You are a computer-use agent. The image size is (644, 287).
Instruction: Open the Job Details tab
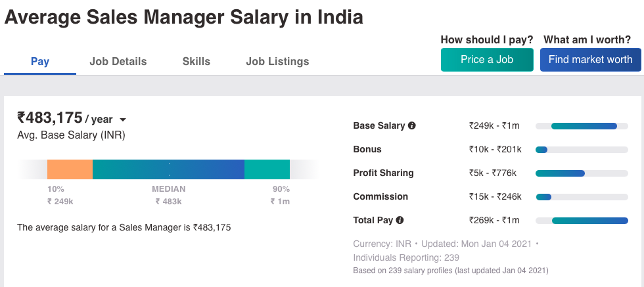coord(118,62)
